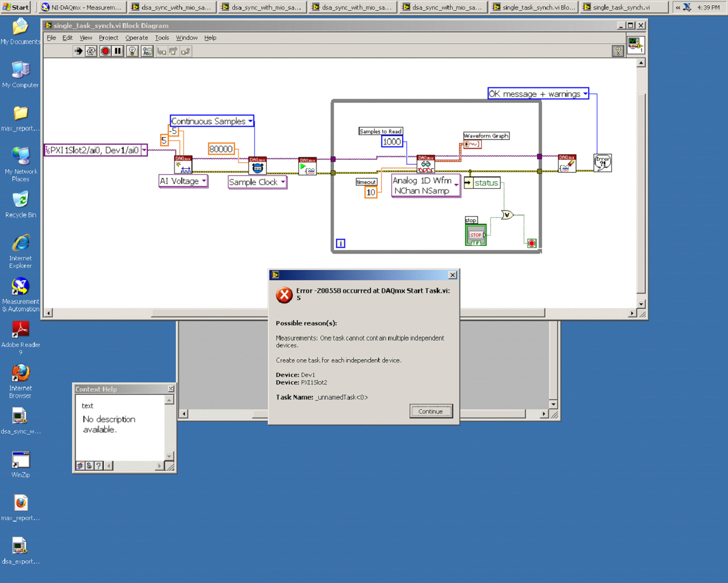Toggle Show Optional Terminals in Context Help
Image resolution: width=728 pixels, height=583 pixels.
[x=80, y=466]
